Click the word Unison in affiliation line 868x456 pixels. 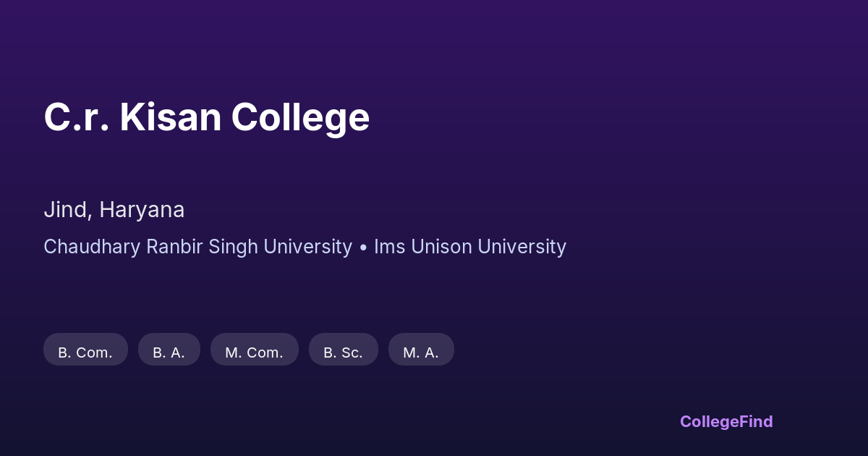pyautogui.click(x=441, y=247)
